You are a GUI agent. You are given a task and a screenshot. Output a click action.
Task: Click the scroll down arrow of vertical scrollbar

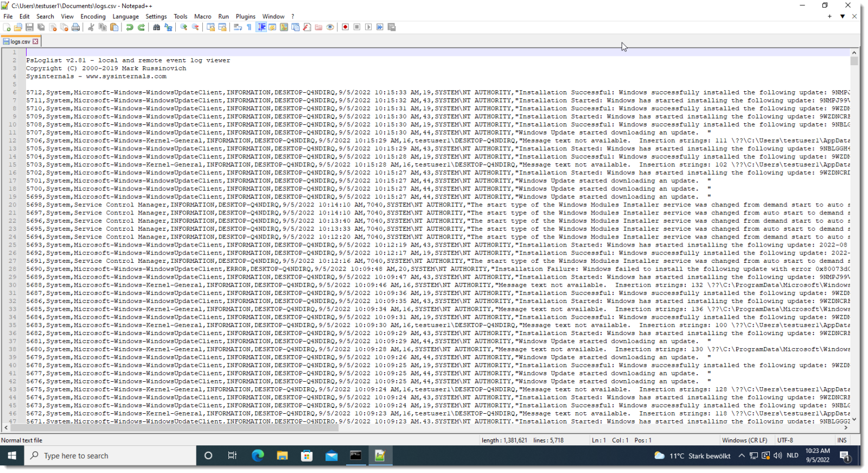[x=854, y=419]
